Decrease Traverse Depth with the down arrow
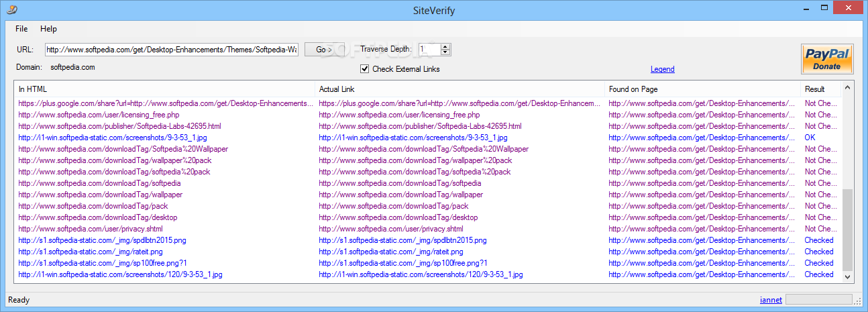The width and height of the screenshot is (868, 312). [x=445, y=52]
